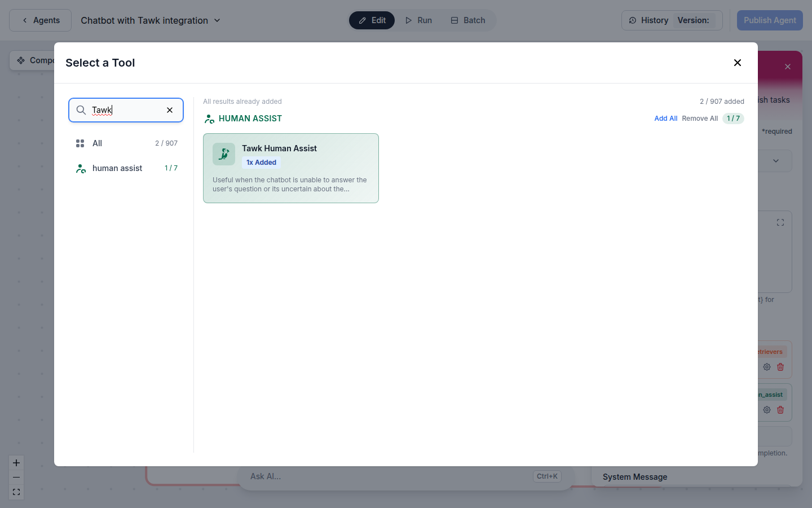This screenshot has height=508, width=812.
Task: Open settings gear on the retrievers tool
Action: coord(766,367)
